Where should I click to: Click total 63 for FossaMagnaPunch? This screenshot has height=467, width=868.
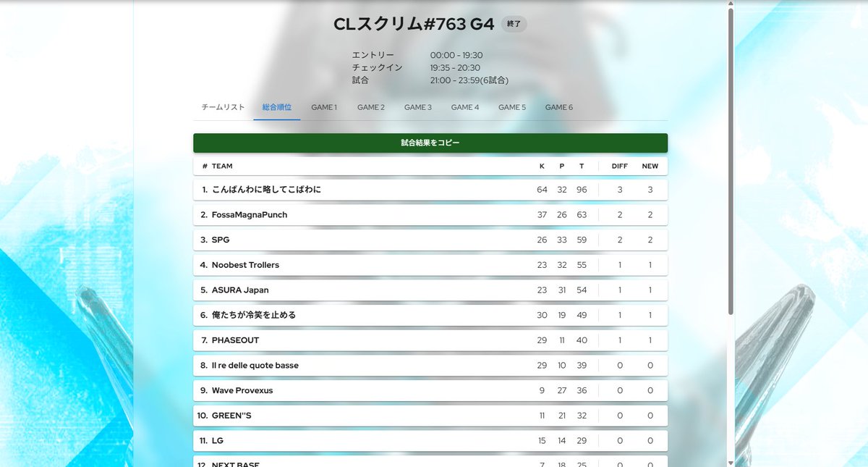pyautogui.click(x=582, y=215)
